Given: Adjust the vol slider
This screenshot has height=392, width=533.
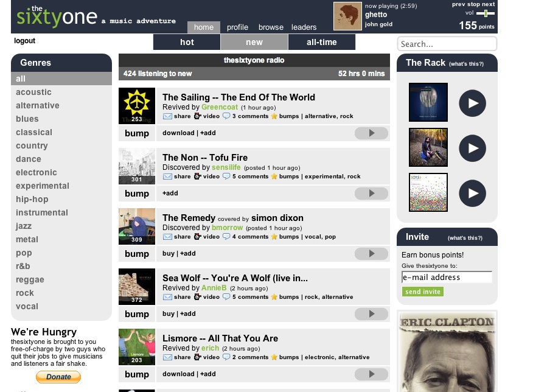Looking at the screenshot, I should point(486,13).
